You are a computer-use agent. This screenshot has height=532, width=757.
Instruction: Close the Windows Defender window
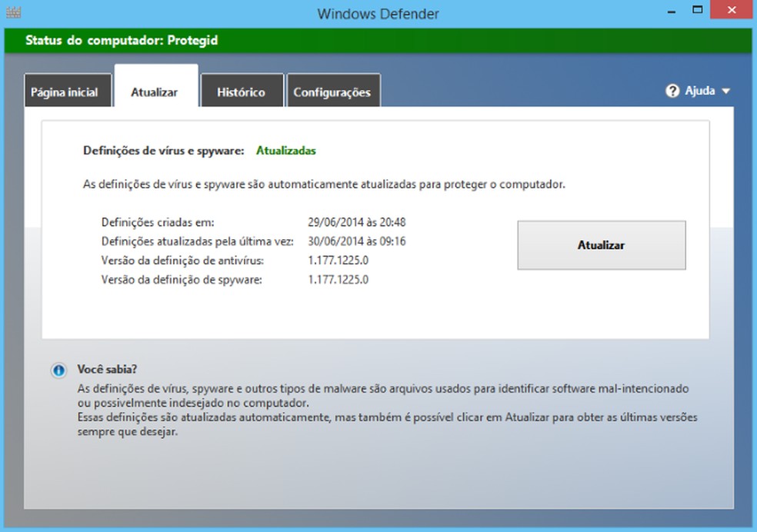click(x=730, y=10)
